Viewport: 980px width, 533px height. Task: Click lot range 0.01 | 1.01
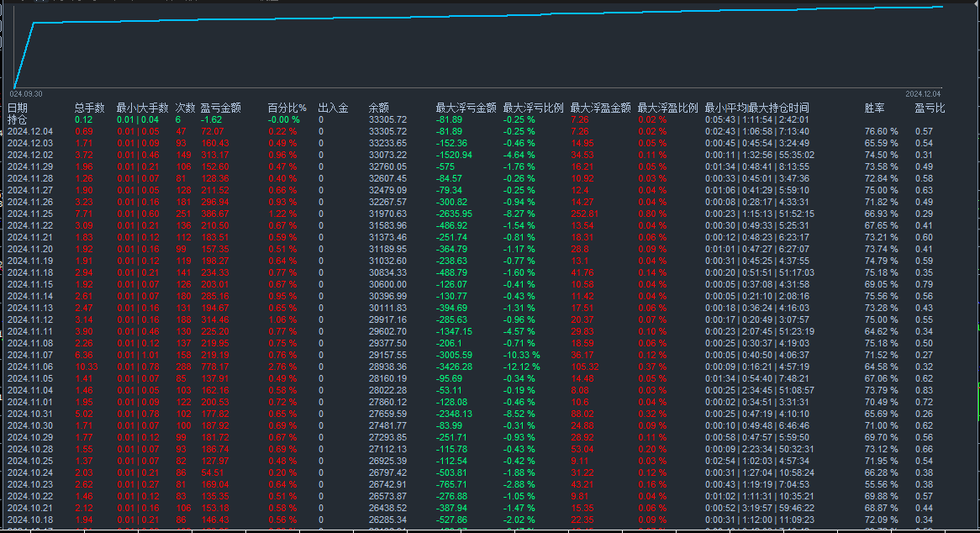[x=138, y=355]
